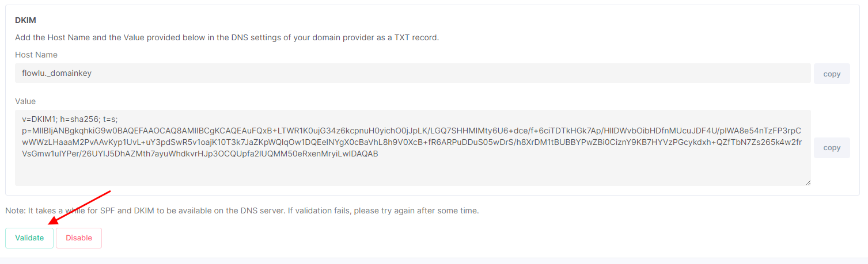The image size is (868, 264).
Task: Focus the Host Name field
Action: pyautogui.click(x=413, y=73)
